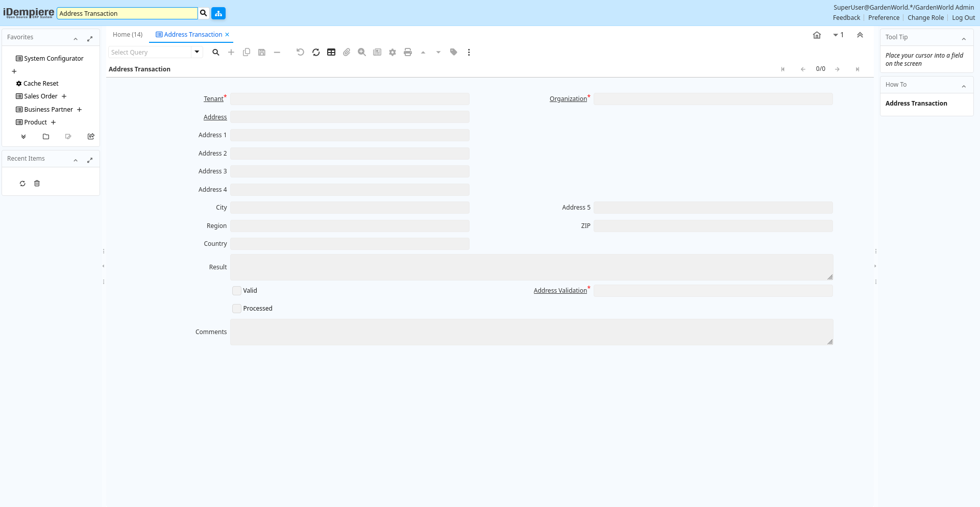Collapse the Tool Tip panel
This screenshot has width=980, height=507.
click(x=964, y=38)
